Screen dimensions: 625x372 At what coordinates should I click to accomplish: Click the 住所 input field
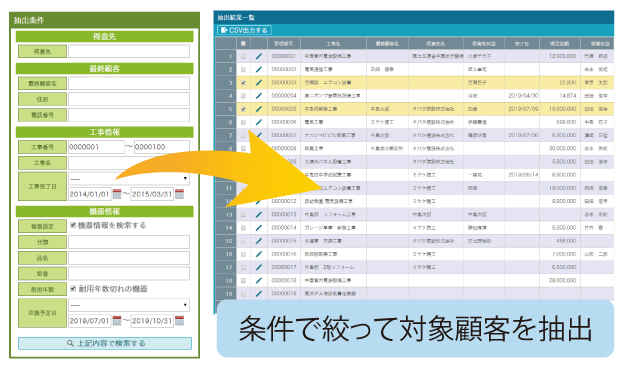click(129, 99)
